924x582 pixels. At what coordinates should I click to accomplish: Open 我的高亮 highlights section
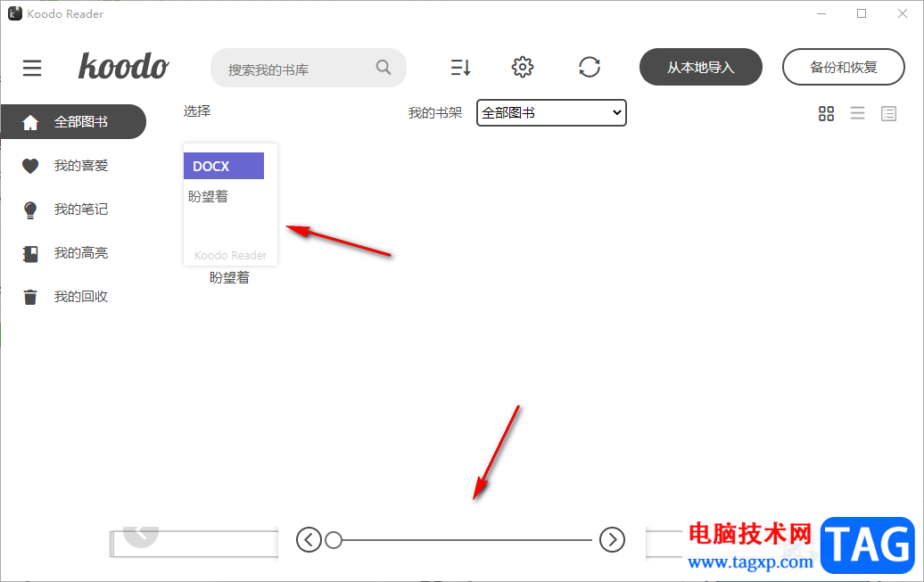[x=81, y=253]
